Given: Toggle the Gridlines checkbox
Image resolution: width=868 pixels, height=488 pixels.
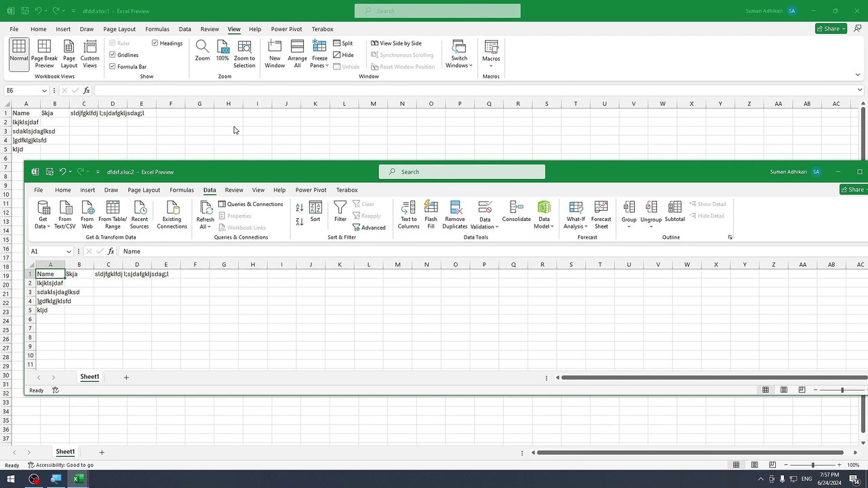Looking at the screenshot, I should click(x=124, y=55).
